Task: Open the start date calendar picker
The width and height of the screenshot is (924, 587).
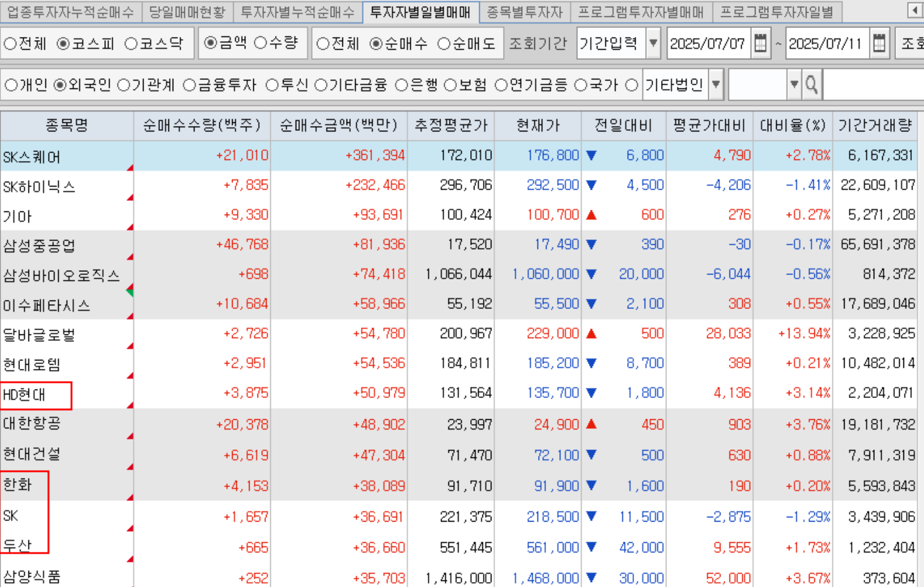Action: click(760, 44)
